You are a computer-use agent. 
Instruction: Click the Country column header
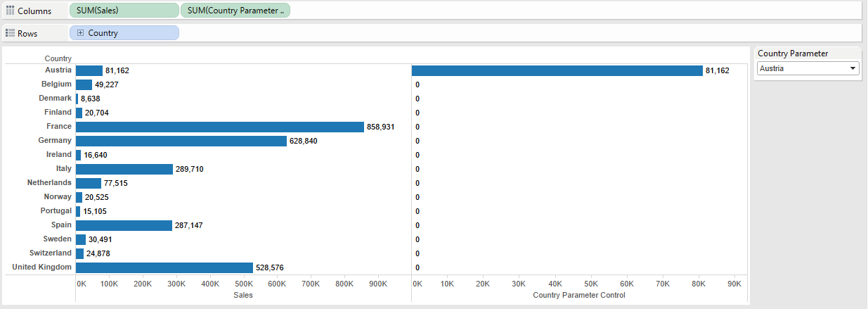click(x=58, y=58)
